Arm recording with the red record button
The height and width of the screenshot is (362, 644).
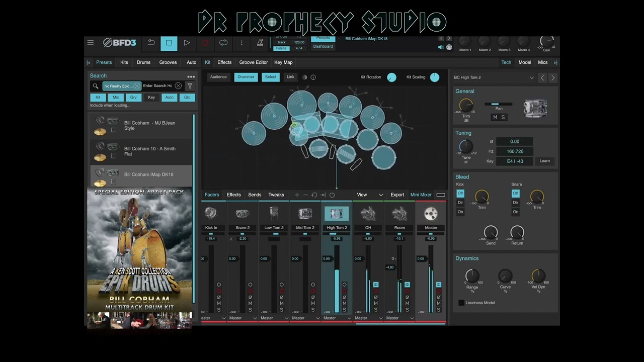205,43
